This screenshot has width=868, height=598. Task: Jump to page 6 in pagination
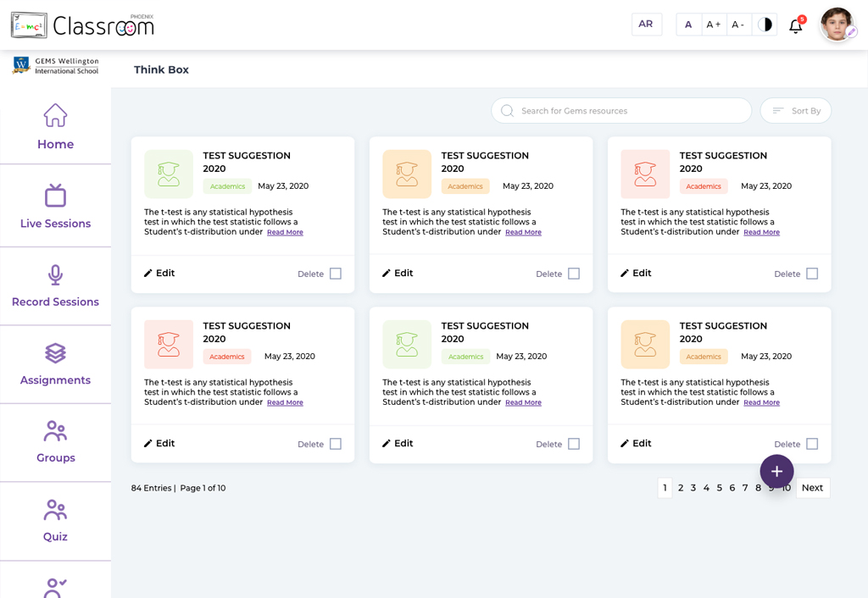732,488
